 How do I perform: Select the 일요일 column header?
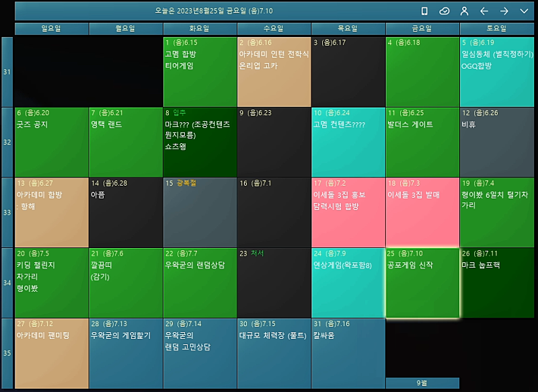tap(51, 28)
